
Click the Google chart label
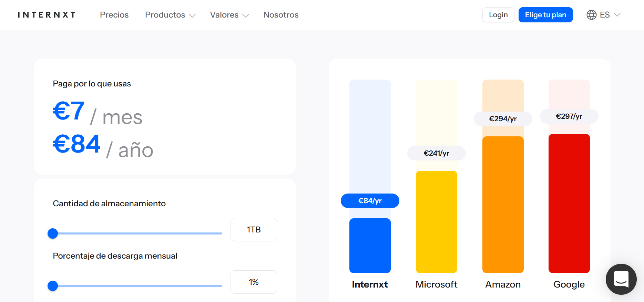[569, 285]
